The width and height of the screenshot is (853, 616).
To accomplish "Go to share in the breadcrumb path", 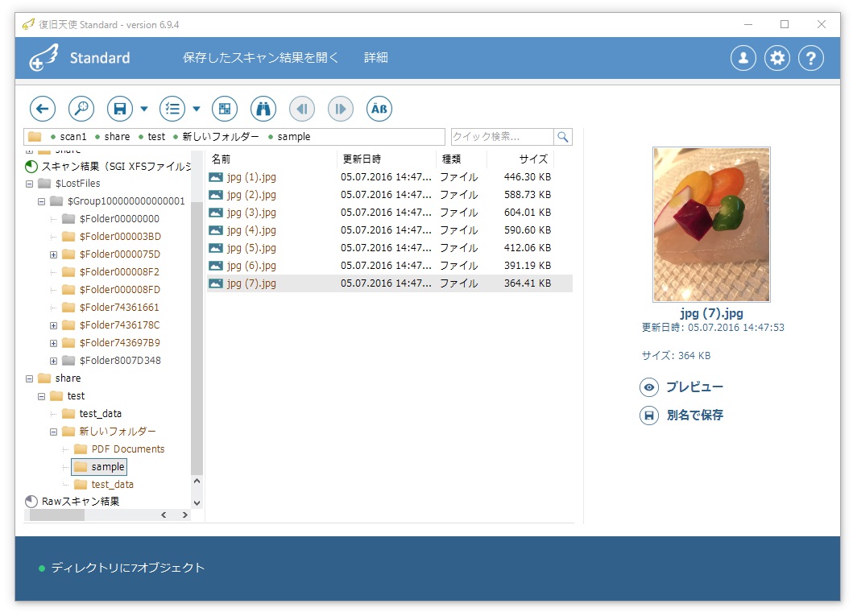I will (117, 136).
